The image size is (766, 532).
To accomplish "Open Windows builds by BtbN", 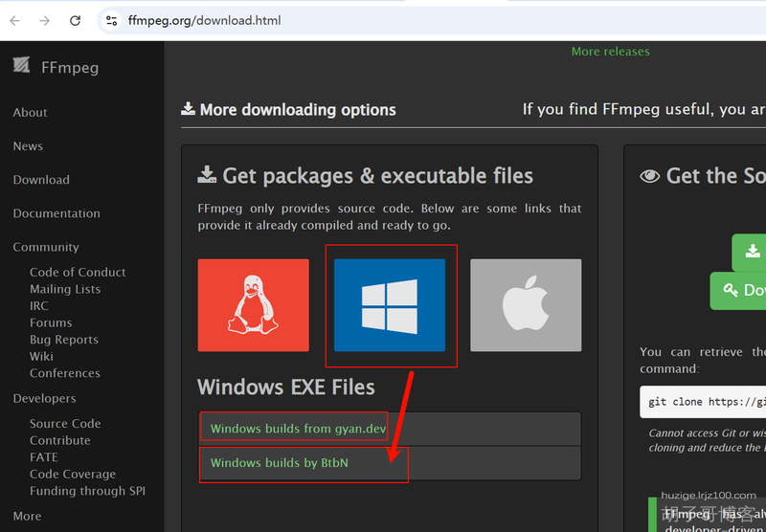I will tap(280, 463).
